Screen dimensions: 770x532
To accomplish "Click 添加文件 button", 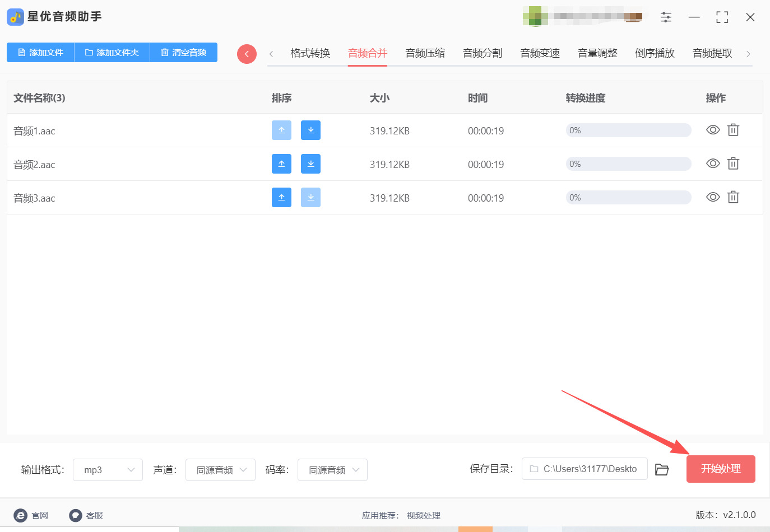I will click(x=40, y=52).
